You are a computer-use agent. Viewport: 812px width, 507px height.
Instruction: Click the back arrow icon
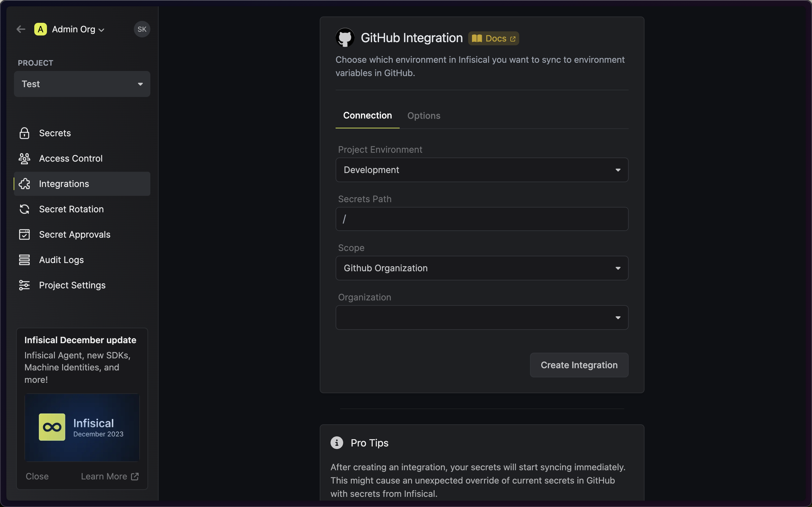21,29
